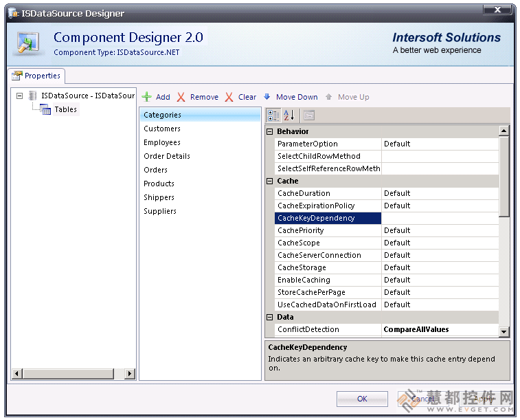The width and height of the screenshot is (520, 420).
Task: Click the property grid vertical scrollbar thumb
Action: (x=504, y=177)
